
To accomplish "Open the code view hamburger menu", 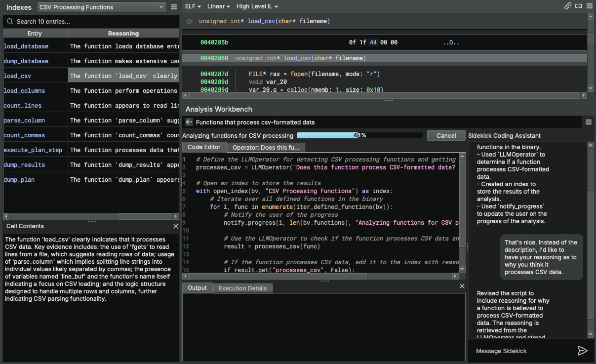I will click(589, 6).
